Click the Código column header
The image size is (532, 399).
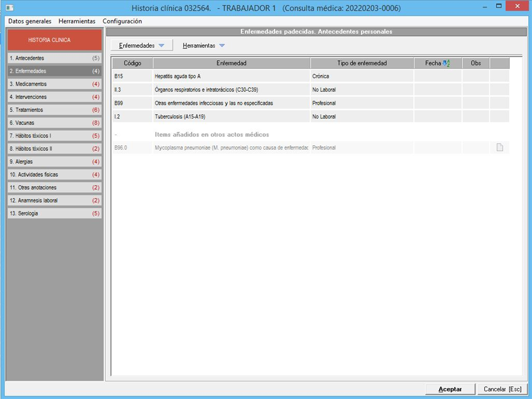(132, 64)
